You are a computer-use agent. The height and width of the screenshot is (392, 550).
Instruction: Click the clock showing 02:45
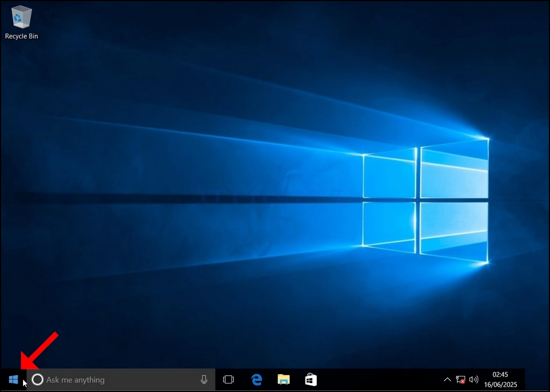click(500, 375)
